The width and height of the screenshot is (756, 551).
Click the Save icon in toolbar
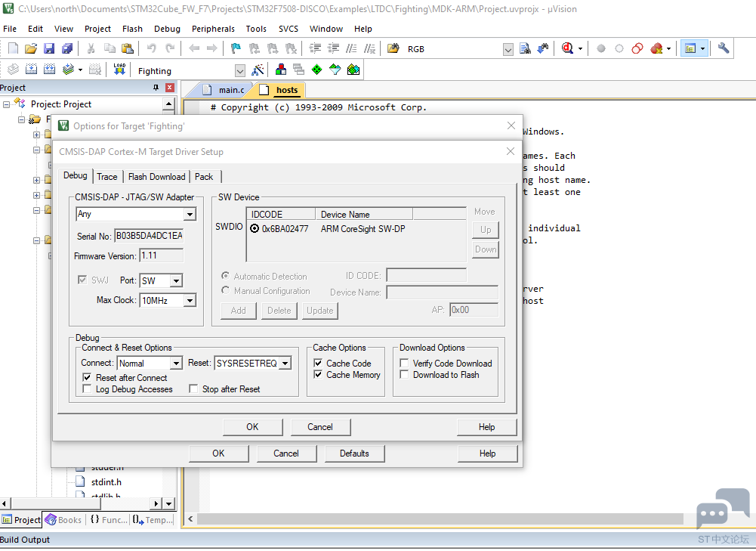click(48, 48)
